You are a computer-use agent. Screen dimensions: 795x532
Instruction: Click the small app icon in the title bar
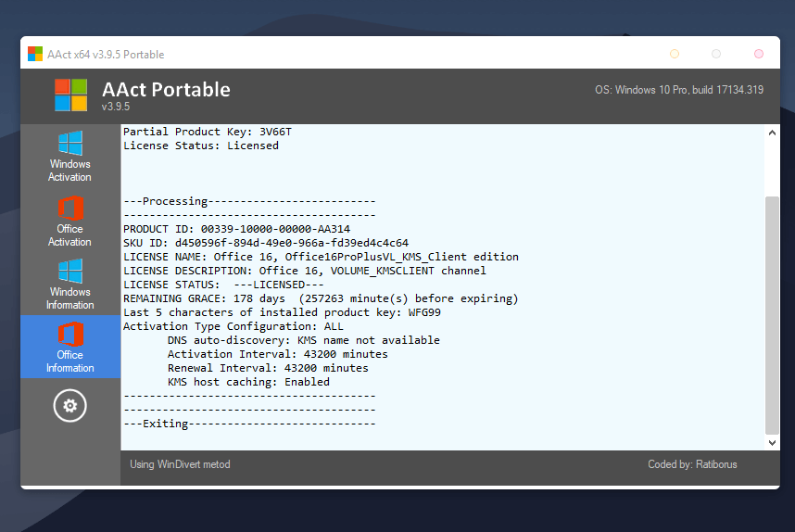35,54
